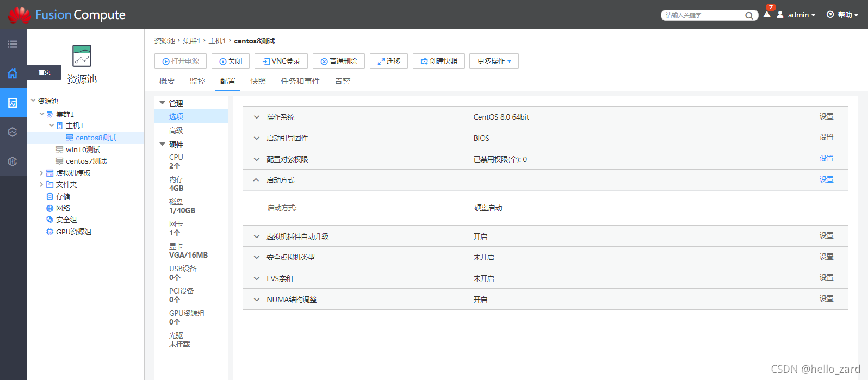
Task: Collapse the 资源池 tree root
Action: click(x=33, y=101)
